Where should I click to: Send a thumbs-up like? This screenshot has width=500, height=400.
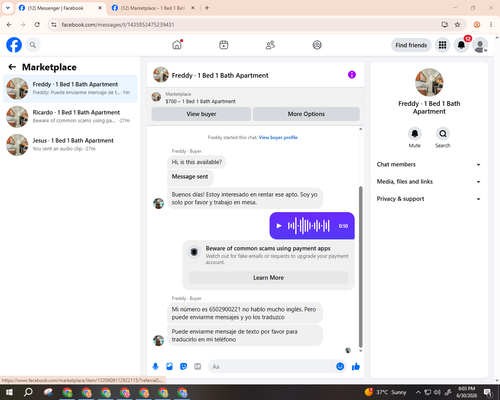click(x=356, y=367)
